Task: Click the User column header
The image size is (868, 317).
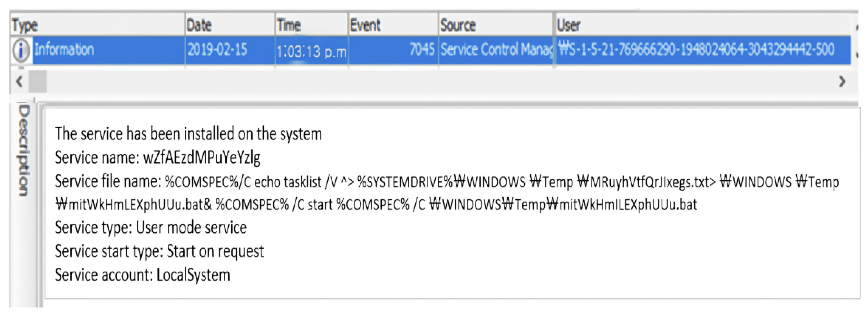Action: [568, 25]
